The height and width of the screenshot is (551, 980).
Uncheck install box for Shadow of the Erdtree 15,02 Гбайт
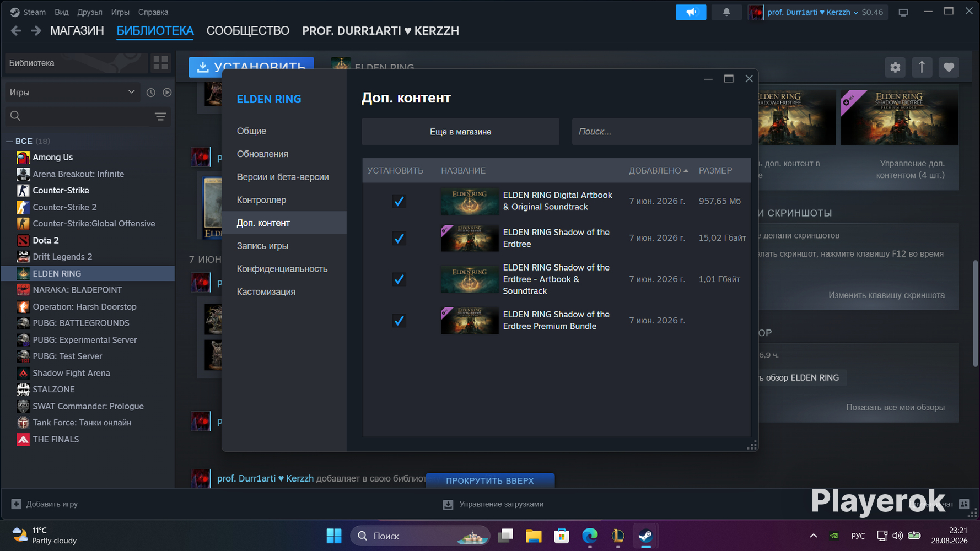[399, 238]
